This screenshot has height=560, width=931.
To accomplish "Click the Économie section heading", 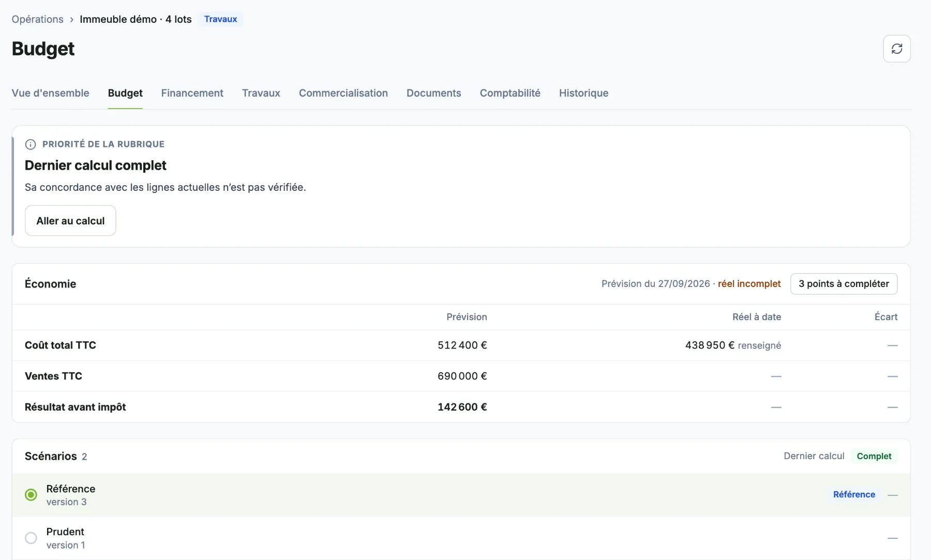I will [x=50, y=284].
